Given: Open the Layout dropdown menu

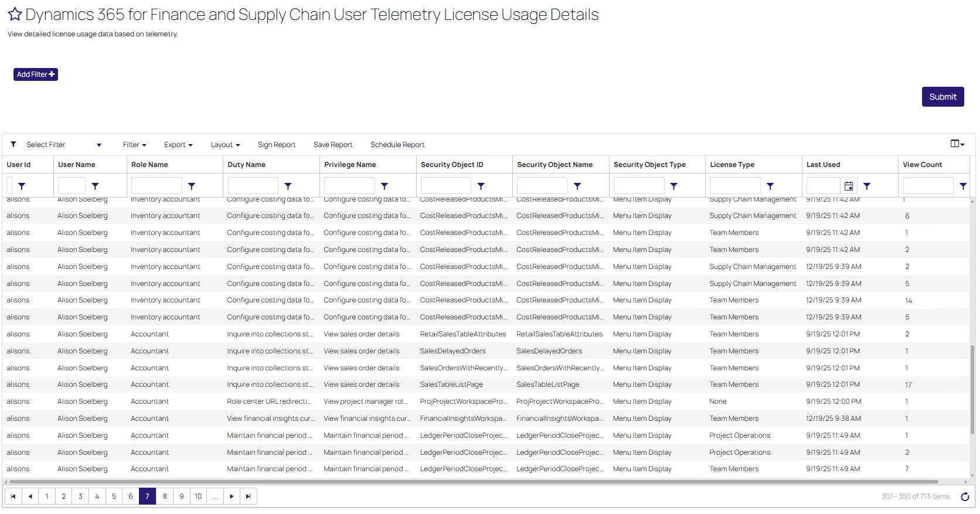Looking at the screenshot, I should click(x=225, y=145).
